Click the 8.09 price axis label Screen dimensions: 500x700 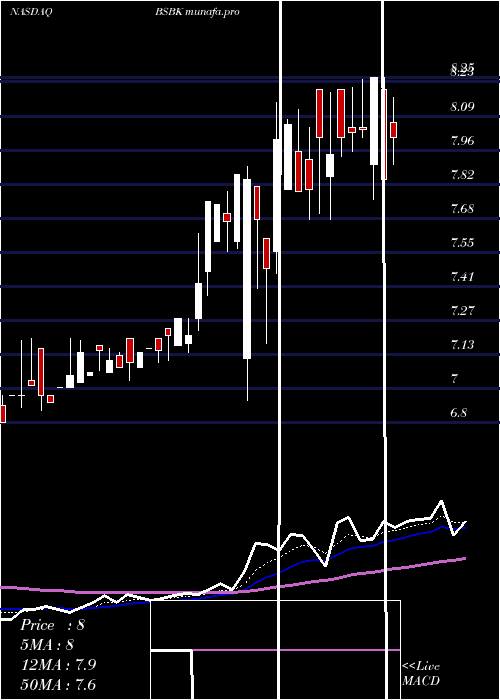point(462,107)
